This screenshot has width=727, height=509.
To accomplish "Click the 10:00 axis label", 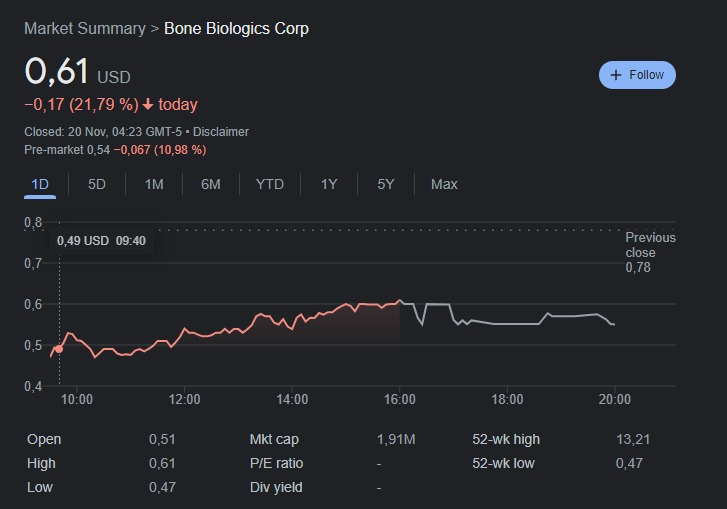I will 77,399.
